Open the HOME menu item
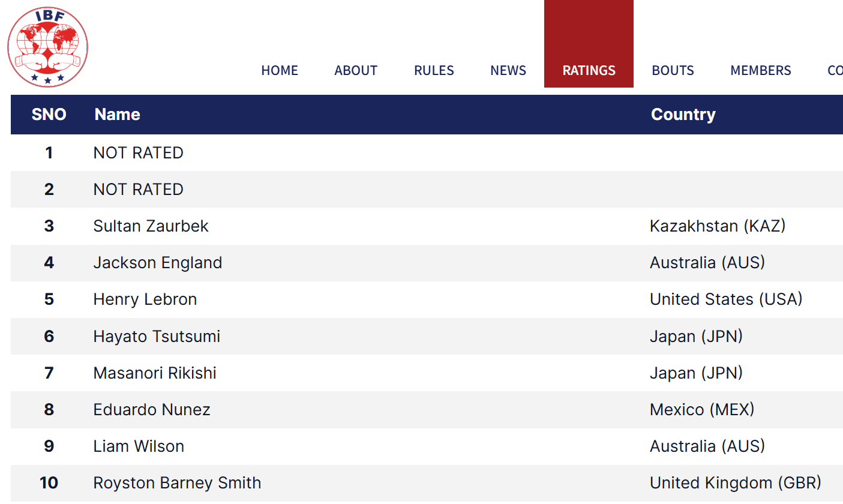The height and width of the screenshot is (504, 843). 280,70
